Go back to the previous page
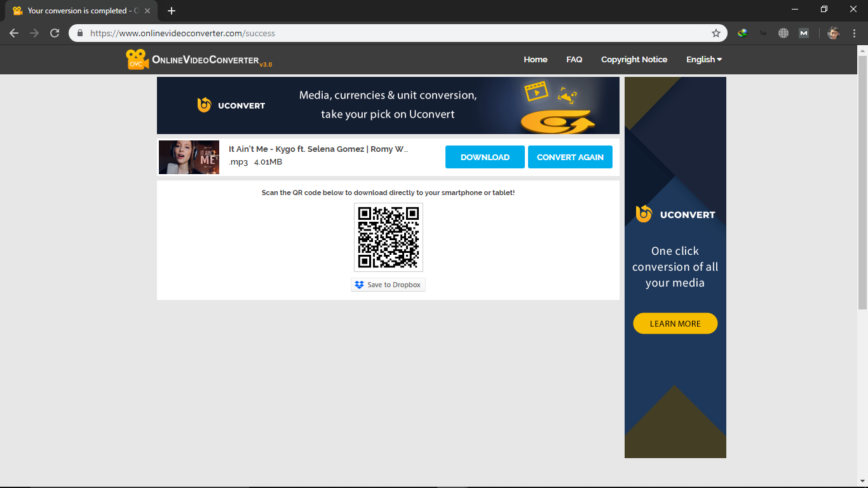The image size is (868, 488). (14, 33)
